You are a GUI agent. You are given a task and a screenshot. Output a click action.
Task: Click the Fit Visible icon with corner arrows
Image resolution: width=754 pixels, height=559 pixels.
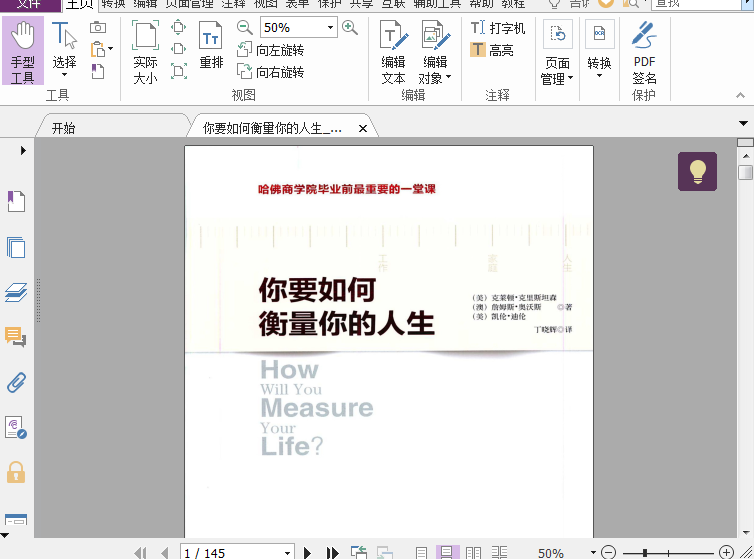click(x=178, y=72)
